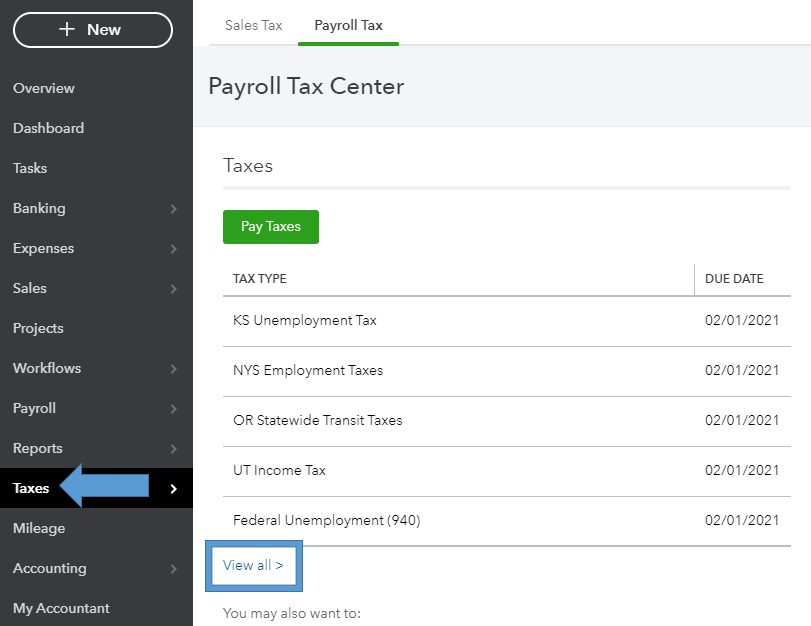Go to the Overview page

point(43,88)
